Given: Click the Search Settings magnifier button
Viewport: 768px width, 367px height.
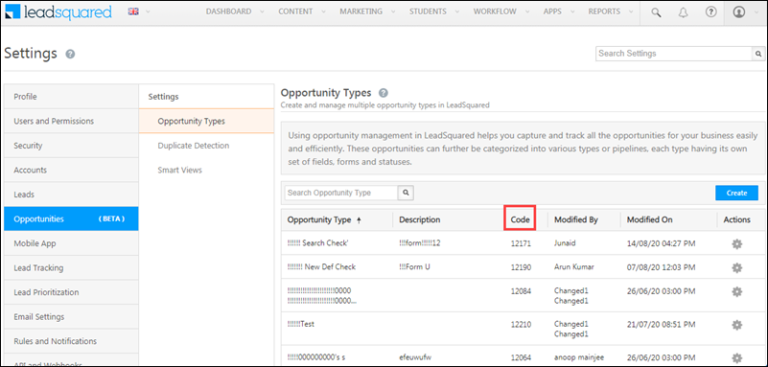Looking at the screenshot, I should click(758, 54).
